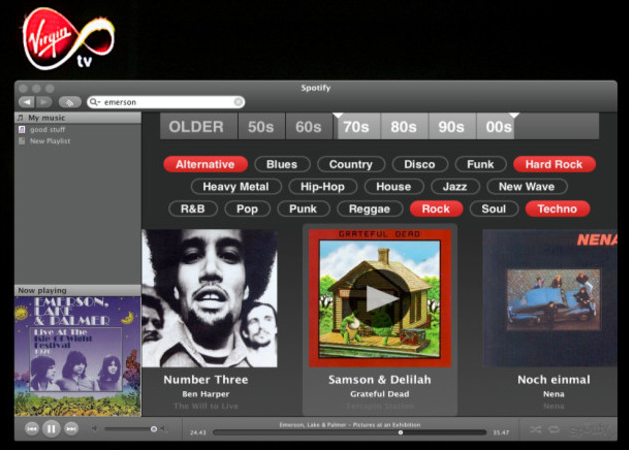The image size is (629, 450).
Task: Open the search magnifier options
Action: point(95,102)
